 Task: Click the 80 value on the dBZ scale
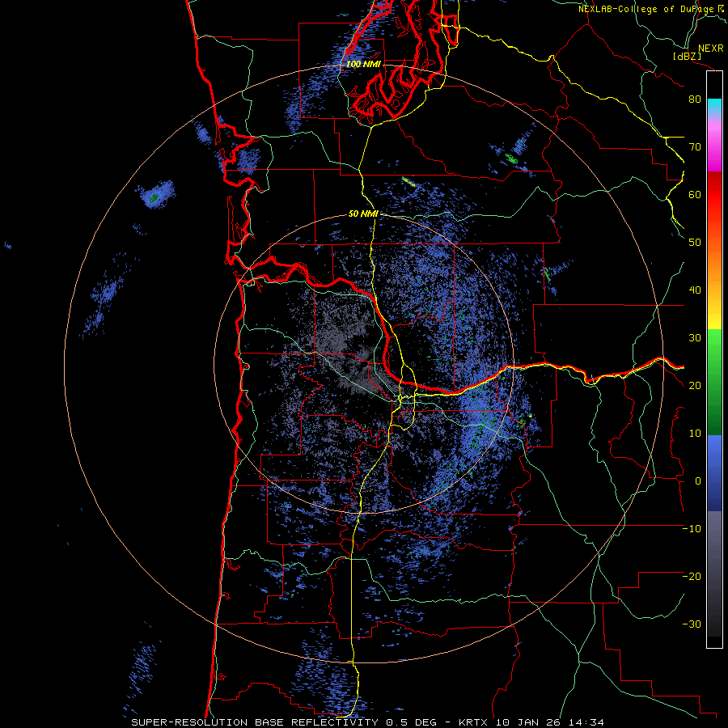coord(695,99)
